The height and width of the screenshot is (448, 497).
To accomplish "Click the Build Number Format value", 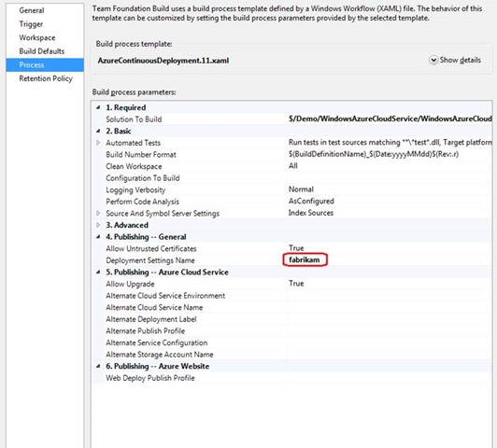I will click(374, 154).
